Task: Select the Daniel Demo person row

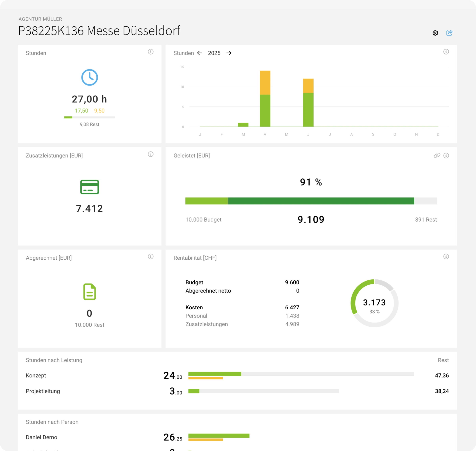Action: click(x=41, y=437)
